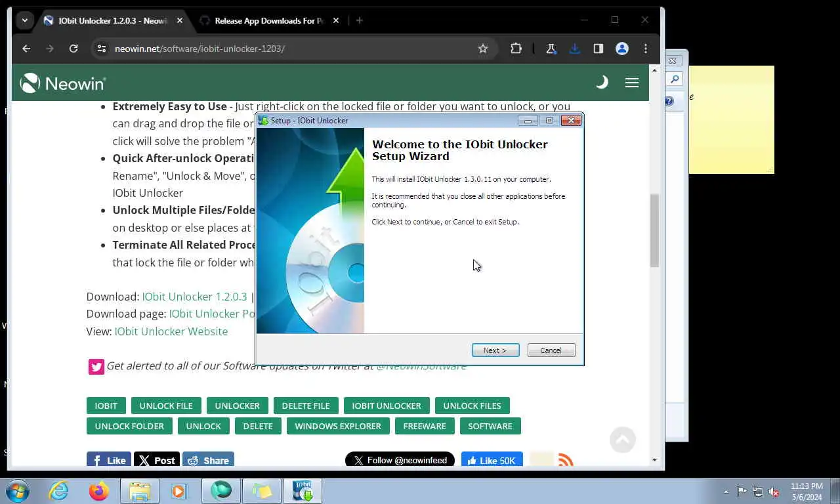840x504 pixels.
Task: Cancel the IObit Unlocker setup wizard
Action: (x=551, y=350)
